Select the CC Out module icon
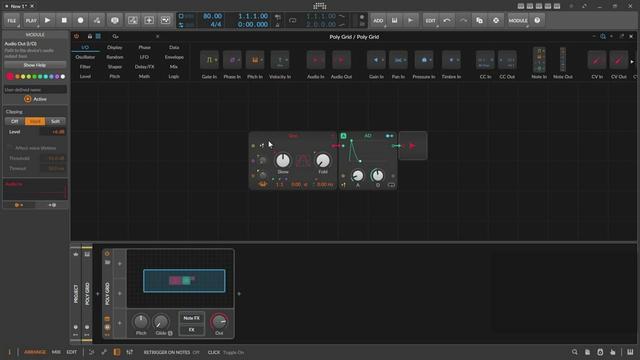The image size is (640, 360). point(507,60)
